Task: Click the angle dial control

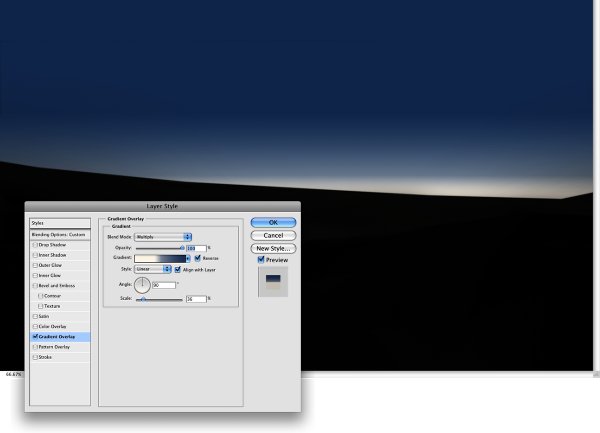Action: (x=142, y=285)
